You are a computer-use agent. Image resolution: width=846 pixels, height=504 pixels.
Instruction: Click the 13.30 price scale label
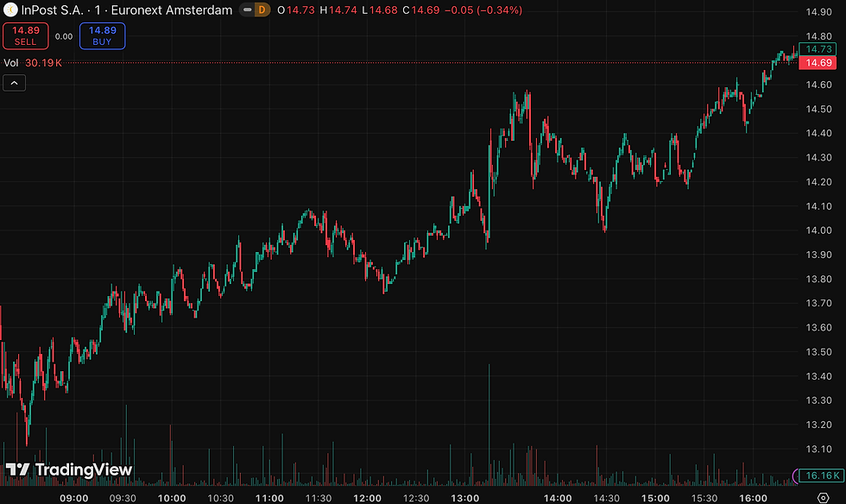tap(818, 400)
